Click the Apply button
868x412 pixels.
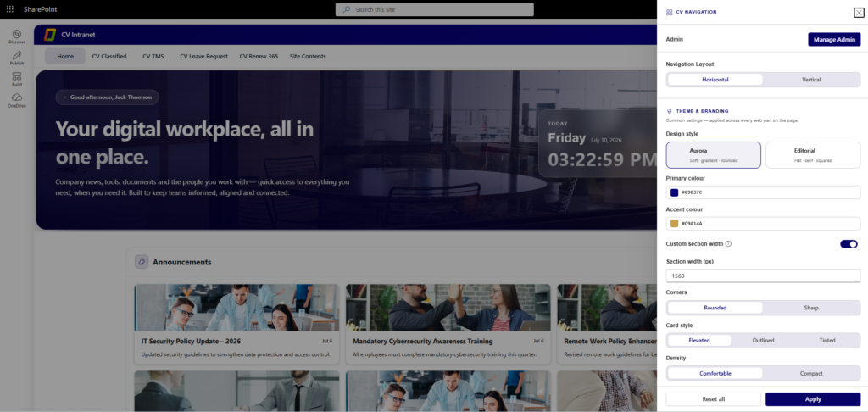point(813,399)
